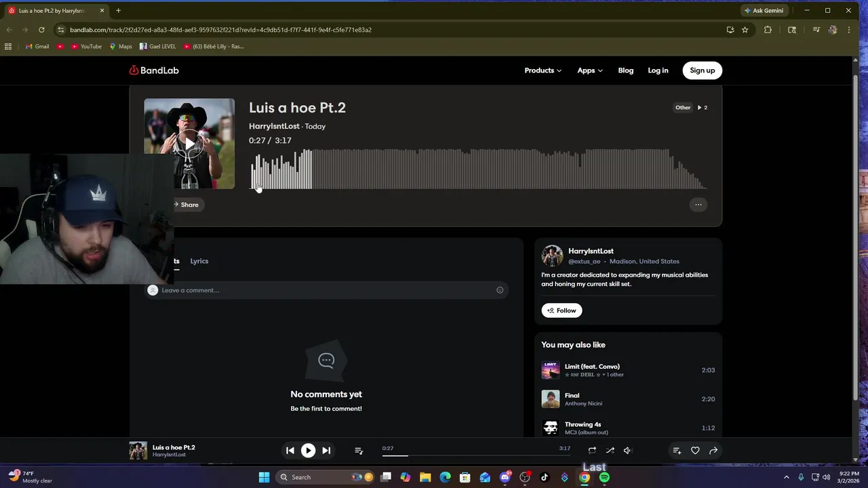The width and height of the screenshot is (868, 488).
Task: Open the Chrome apps grid icon
Action: point(8,47)
